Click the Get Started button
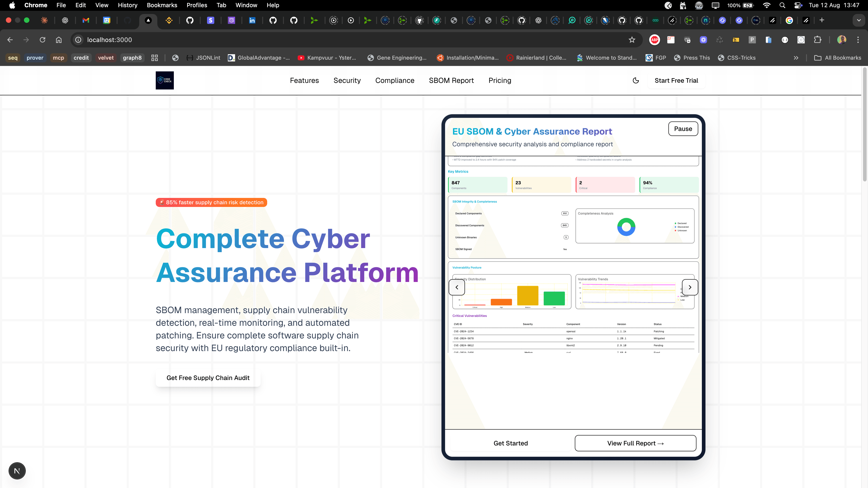Image resolution: width=868 pixels, height=488 pixels. coord(510,443)
